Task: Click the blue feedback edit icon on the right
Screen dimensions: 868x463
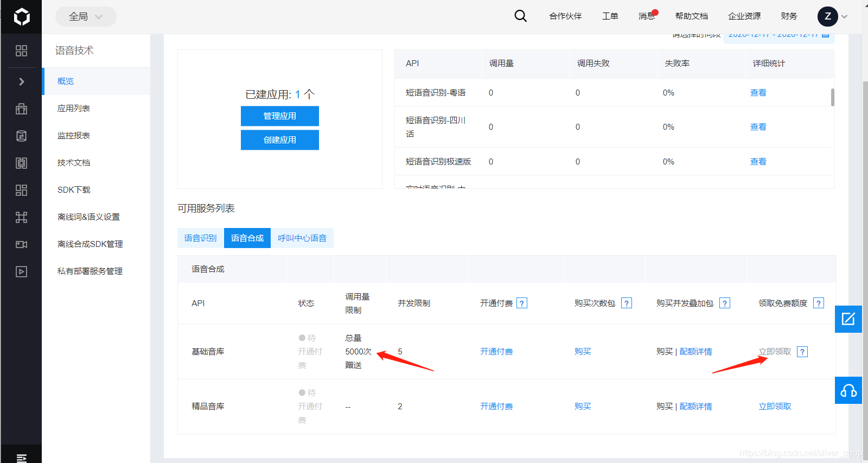Action: [x=848, y=319]
